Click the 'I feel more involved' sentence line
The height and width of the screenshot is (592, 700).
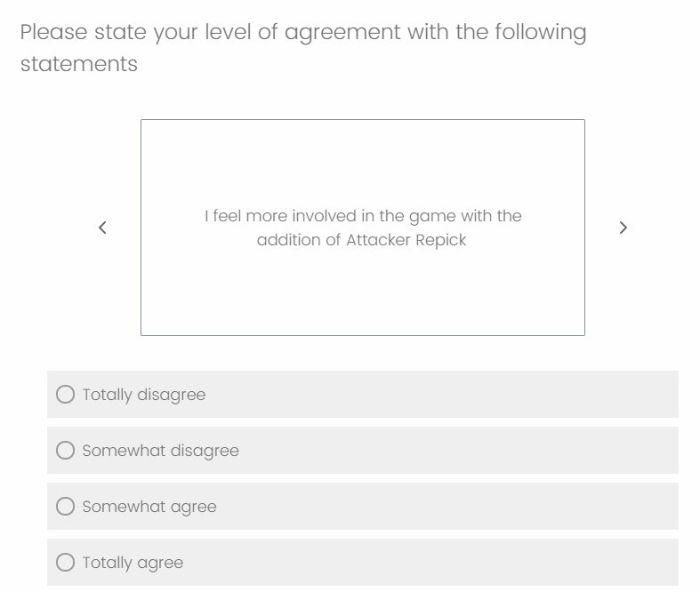point(363,216)
